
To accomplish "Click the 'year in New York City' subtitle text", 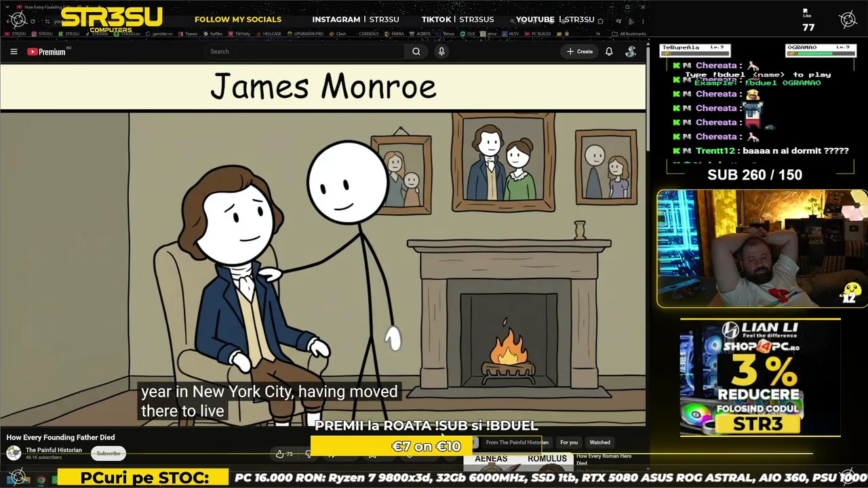I will point(269,401).
